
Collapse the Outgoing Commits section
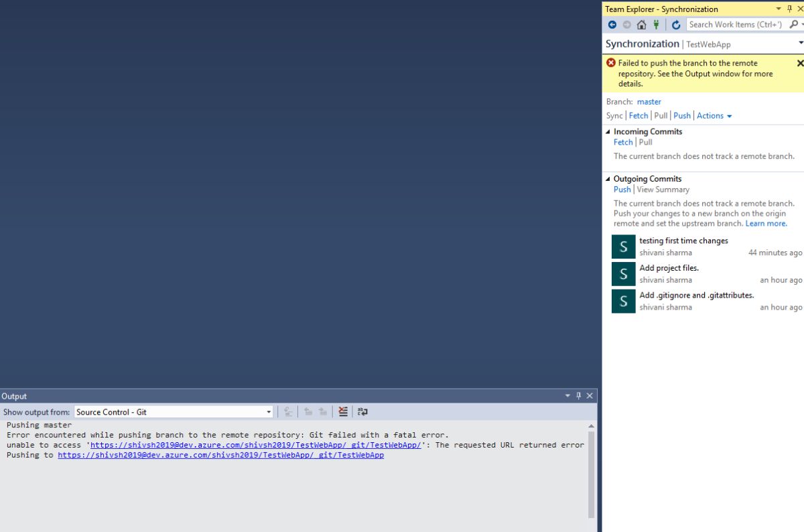[608, 179]
